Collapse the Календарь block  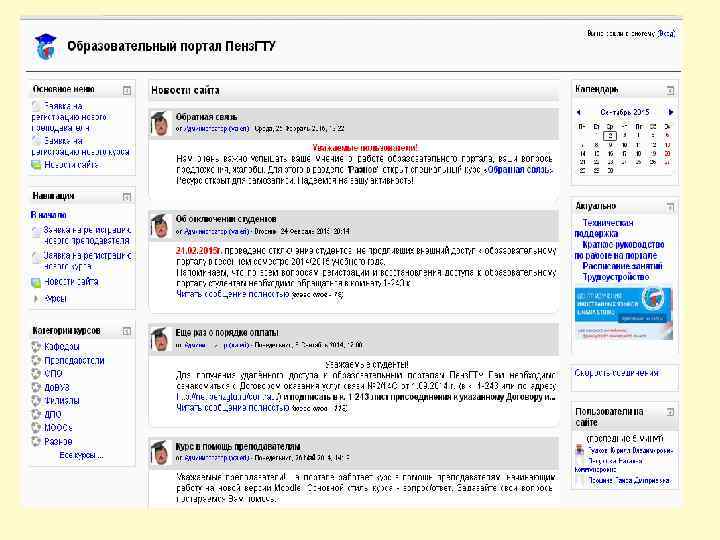click(x=670, y=90)
